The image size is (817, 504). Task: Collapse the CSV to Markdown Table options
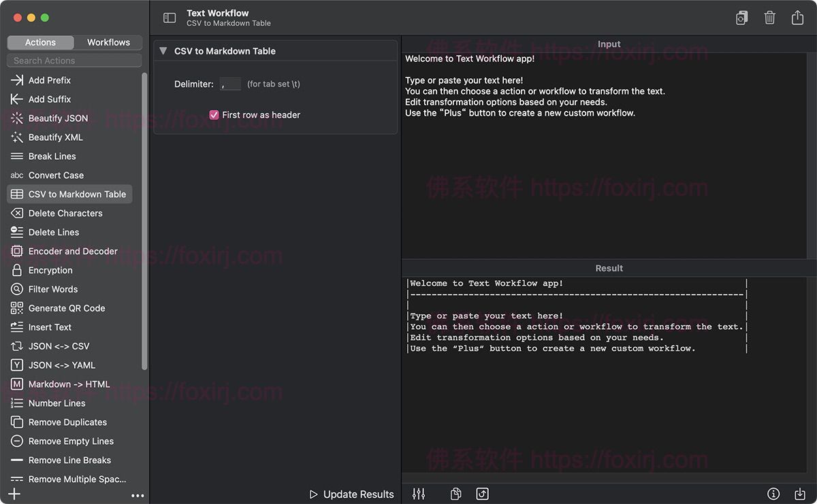pyautogui.click(x=163, y=50)
